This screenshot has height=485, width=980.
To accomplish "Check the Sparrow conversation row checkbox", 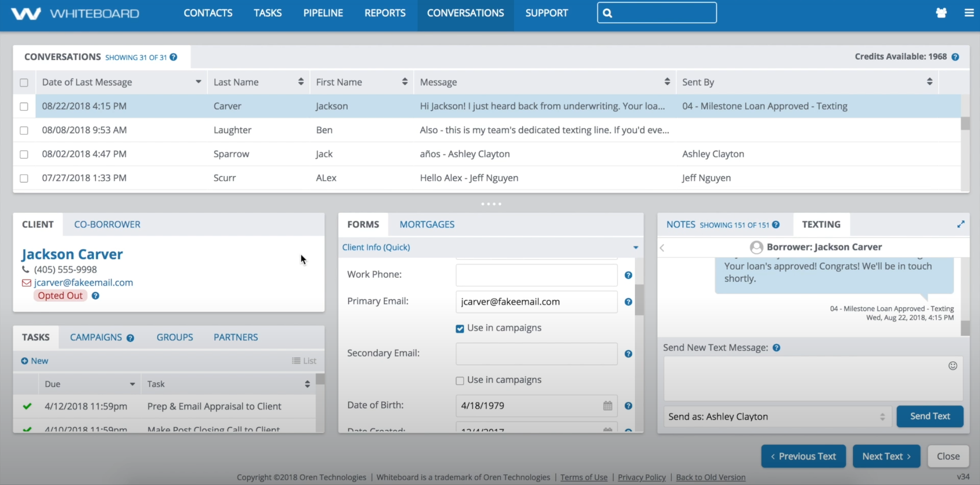I will click(24, 155).
